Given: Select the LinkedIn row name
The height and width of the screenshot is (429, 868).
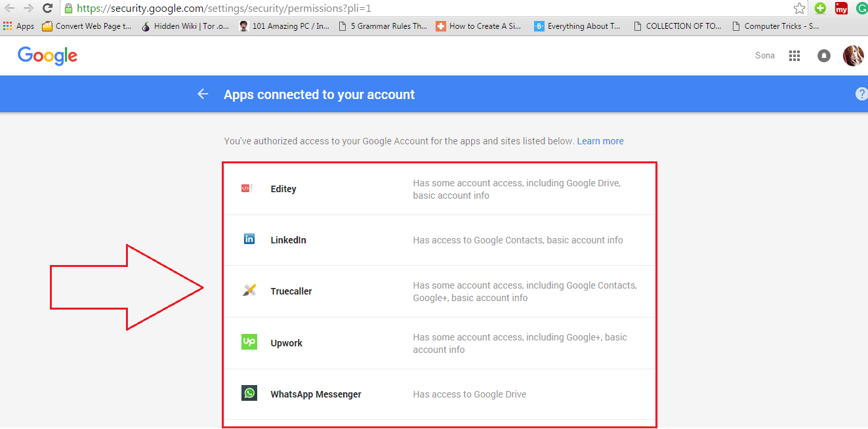Looking at the screenshot, I should click(x=288, y=240).
